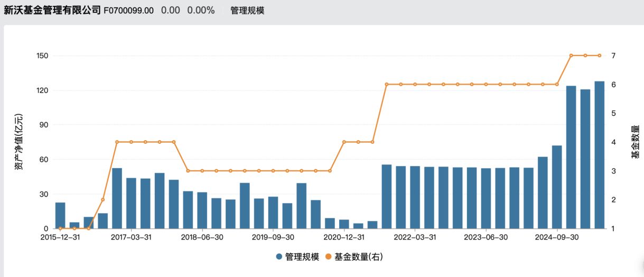Click the left axis value 120
This screenshot has height=277, width=644.
42,90
